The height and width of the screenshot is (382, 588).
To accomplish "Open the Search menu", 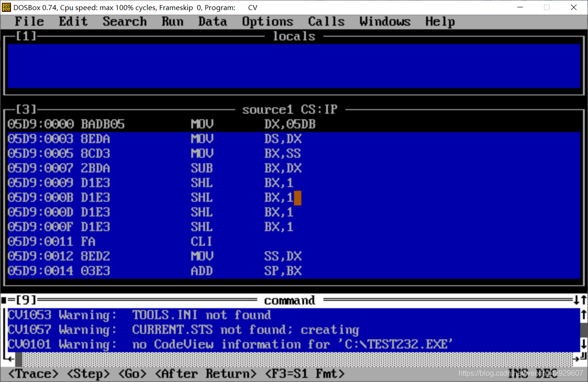I will (125, 22).
